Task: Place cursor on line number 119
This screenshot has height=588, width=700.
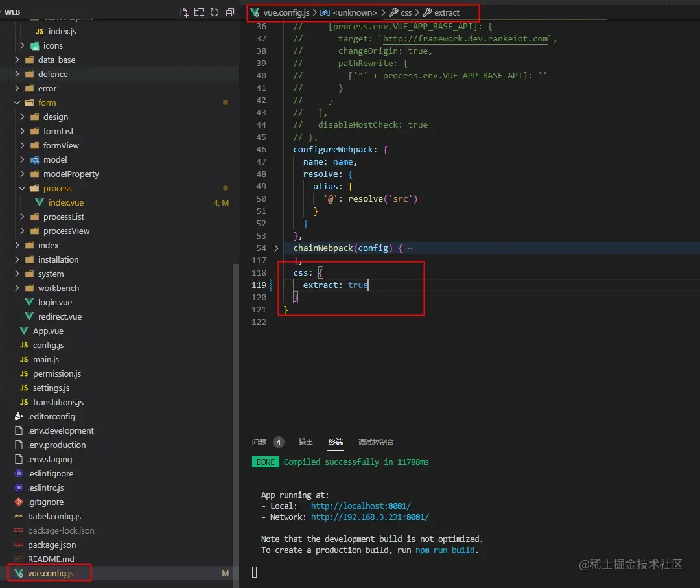Action: 259,285
